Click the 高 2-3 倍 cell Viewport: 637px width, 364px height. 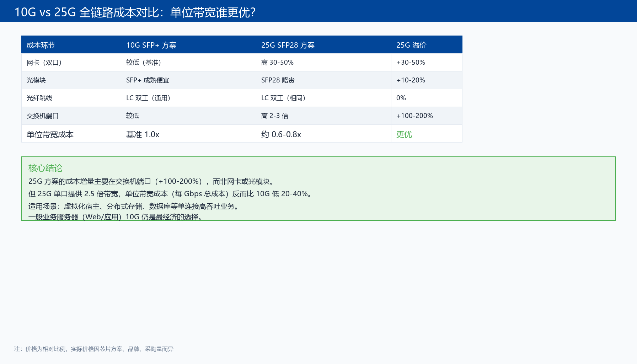pyautogui.click(x=323, y=116)
